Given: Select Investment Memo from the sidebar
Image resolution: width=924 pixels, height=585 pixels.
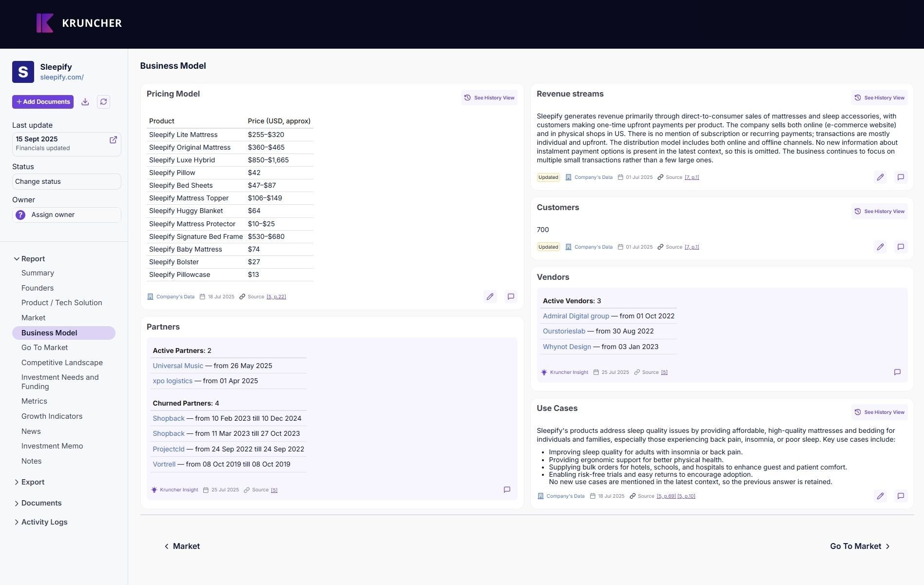Looking at the screenshot, I should [52, 446].
